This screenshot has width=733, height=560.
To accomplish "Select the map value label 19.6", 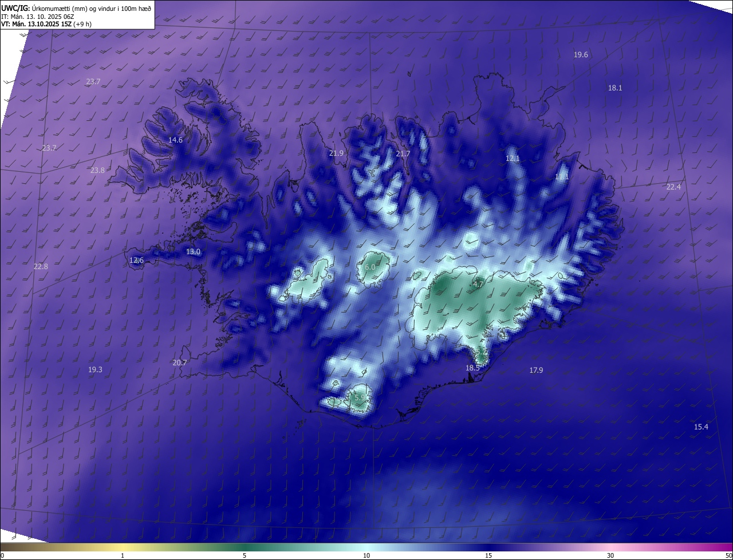I will tap(581, 55).
